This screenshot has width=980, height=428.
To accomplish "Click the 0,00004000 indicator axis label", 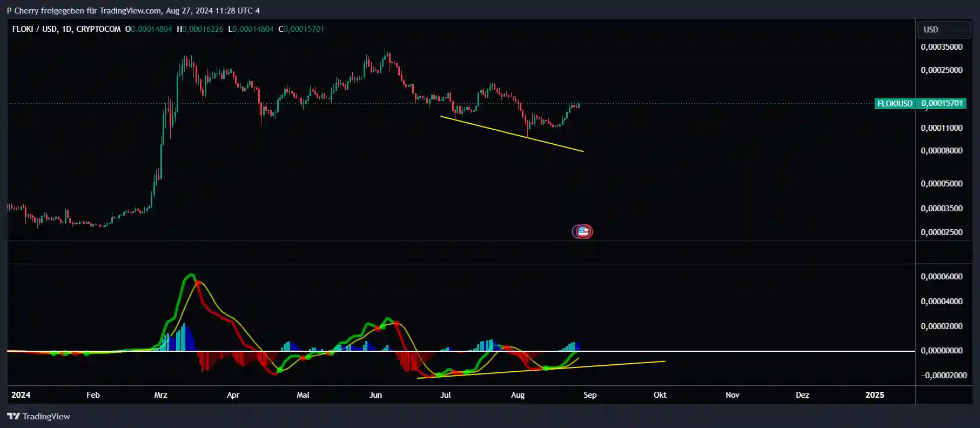I will (942, 302).
